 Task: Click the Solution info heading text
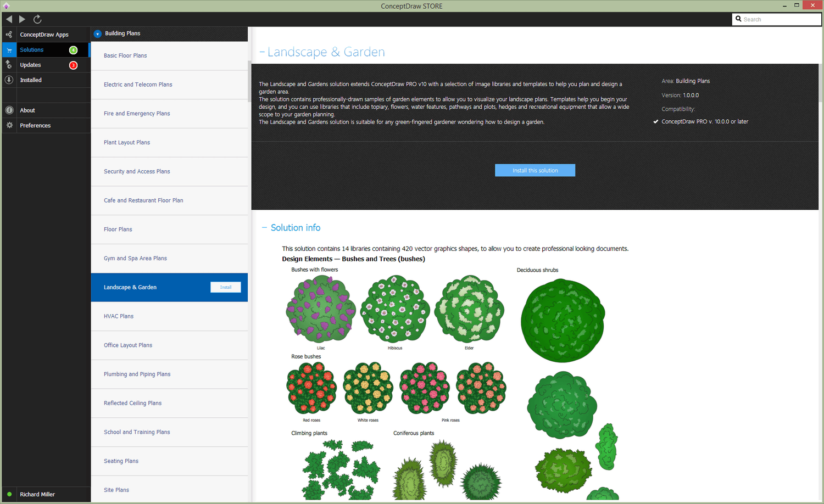tap(296, 227)
